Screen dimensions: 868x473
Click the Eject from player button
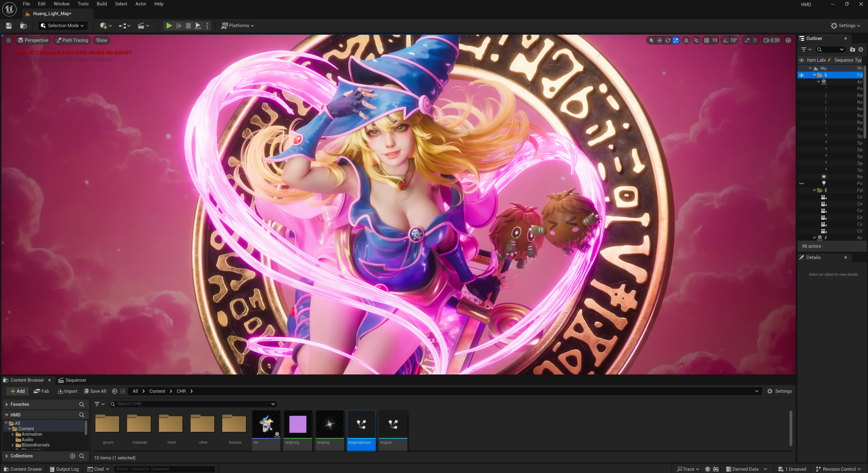[198, 26]
